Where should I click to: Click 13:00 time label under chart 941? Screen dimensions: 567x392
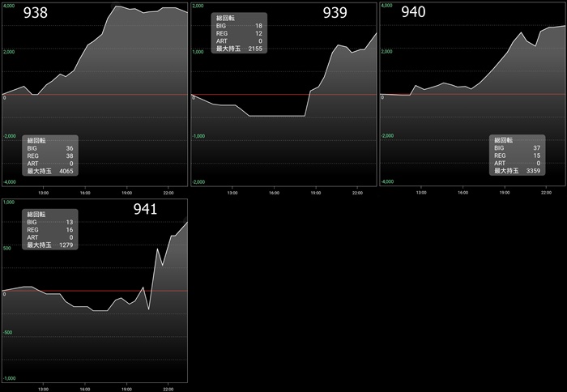tap(44, 390)
